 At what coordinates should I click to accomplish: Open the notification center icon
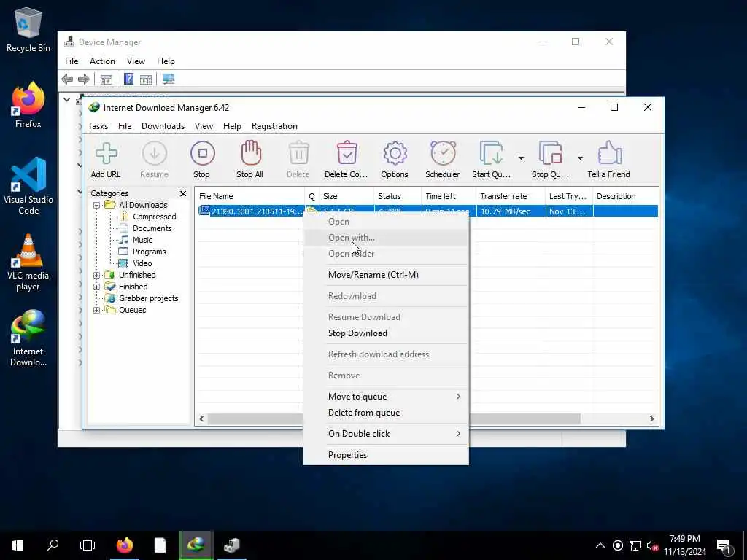[724, 545]
